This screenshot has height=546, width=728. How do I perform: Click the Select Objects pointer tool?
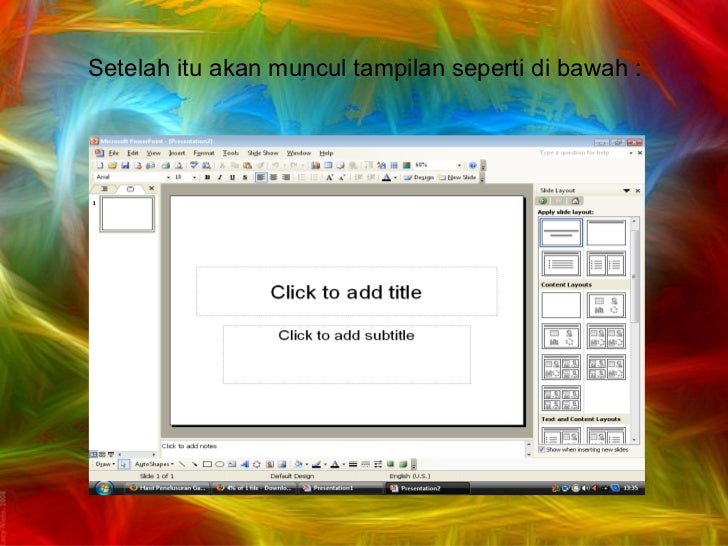pyautogui.click(x=124, y=464)
